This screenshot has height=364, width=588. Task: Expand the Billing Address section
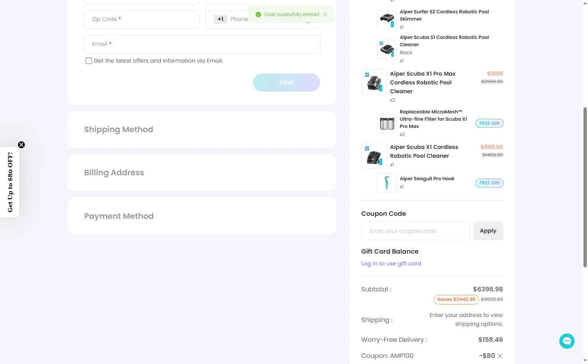click(x=202, y=173)
